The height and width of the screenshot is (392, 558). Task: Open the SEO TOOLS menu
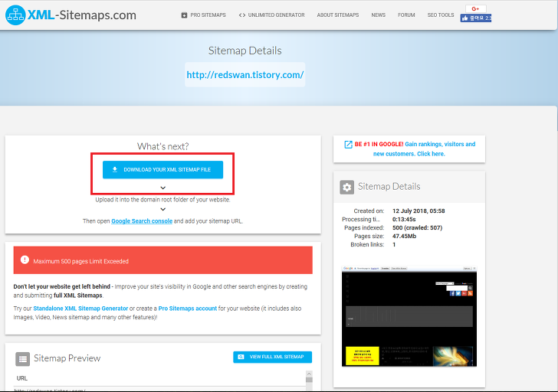coord(441,15)
